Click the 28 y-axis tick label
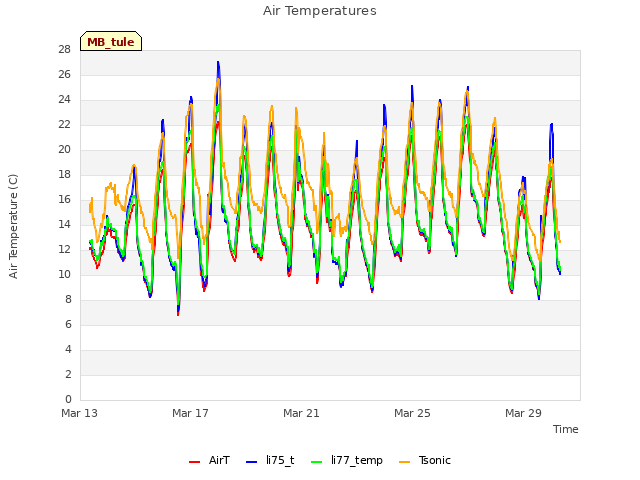The height and width of the screenshot is (480, 640). (64, 50)
